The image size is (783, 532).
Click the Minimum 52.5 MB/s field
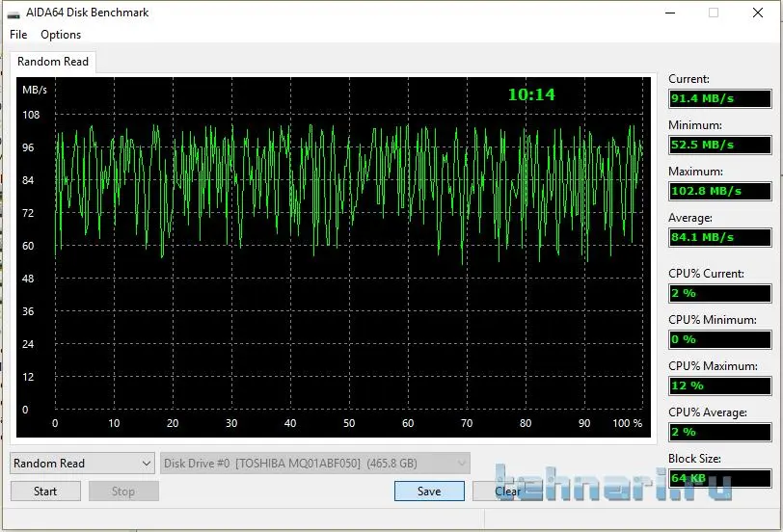(x=719, y=146)
